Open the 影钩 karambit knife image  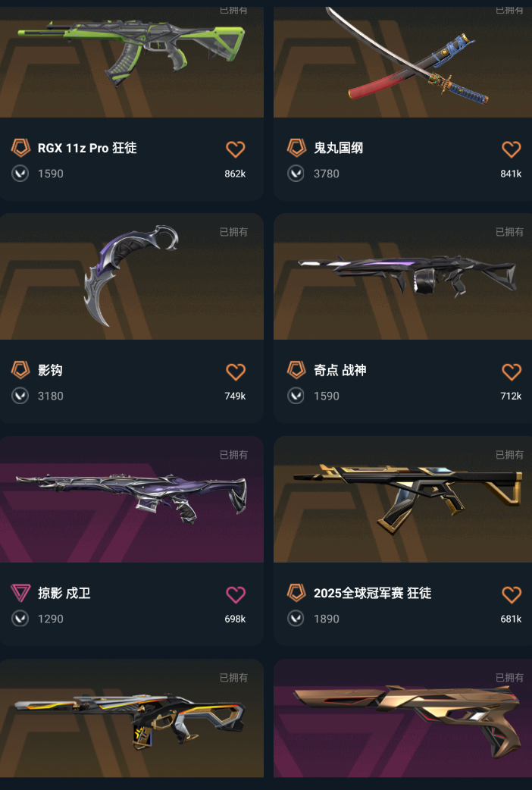tap(132, 277)
